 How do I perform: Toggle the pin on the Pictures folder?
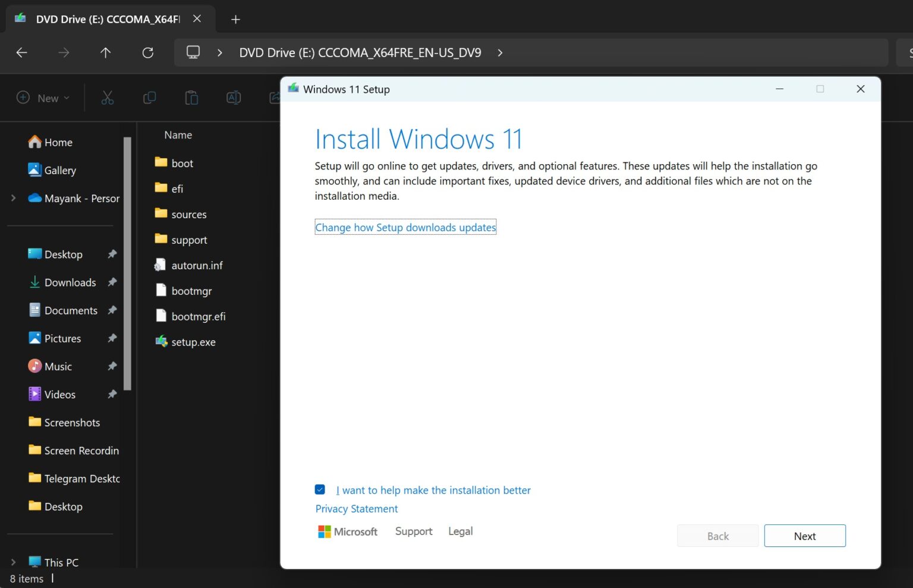(112, 338)
